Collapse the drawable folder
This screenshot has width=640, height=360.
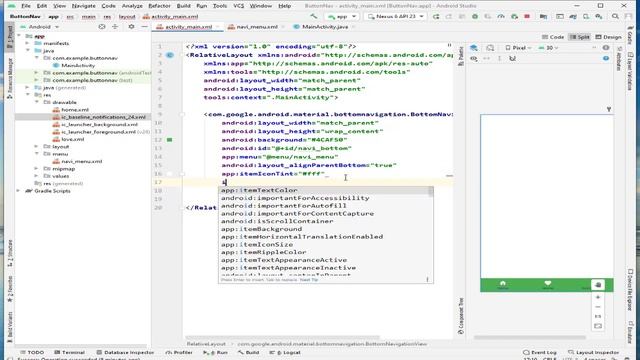[36, 102]
